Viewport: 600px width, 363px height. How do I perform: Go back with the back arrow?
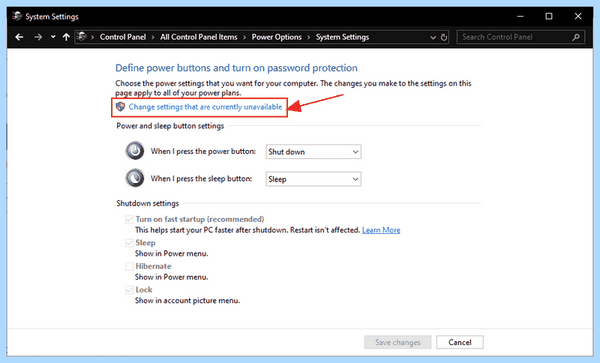click(19, 37)
